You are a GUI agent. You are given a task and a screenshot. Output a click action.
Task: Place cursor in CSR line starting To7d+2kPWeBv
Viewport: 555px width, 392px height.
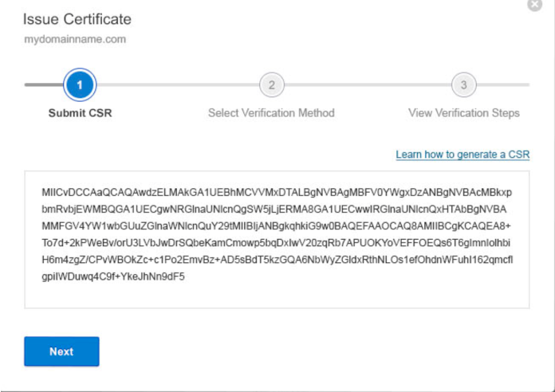pyautogui.click(x=276, y=243)
